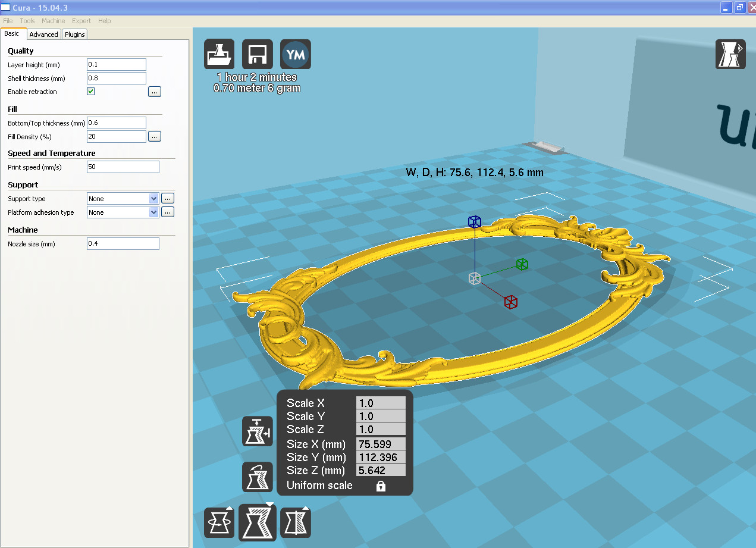Click the Size X (mm) value field
Viewport: 756px width, 548px height.
pos(381,443)
